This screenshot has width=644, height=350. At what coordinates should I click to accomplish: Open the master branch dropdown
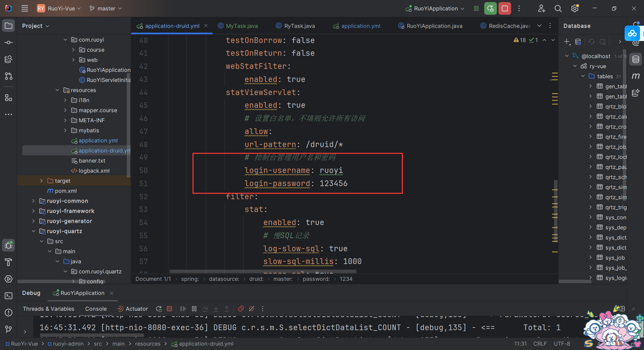106,8
